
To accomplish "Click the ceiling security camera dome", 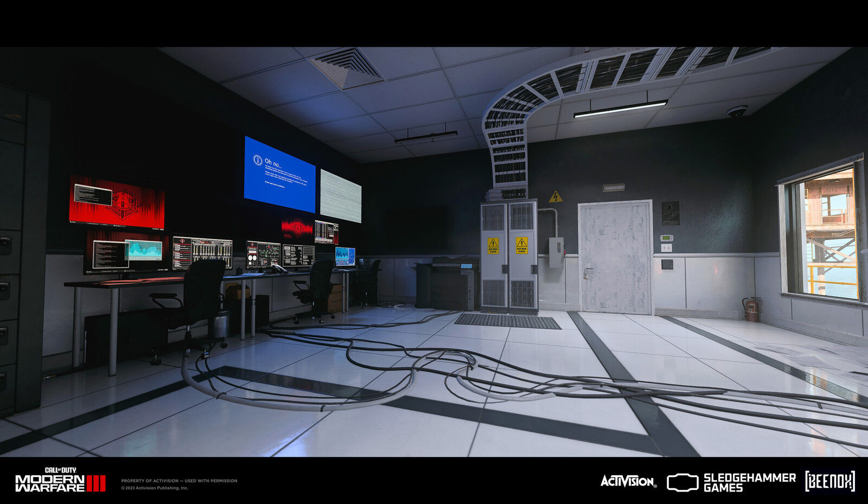I will (x=737, y=111).
